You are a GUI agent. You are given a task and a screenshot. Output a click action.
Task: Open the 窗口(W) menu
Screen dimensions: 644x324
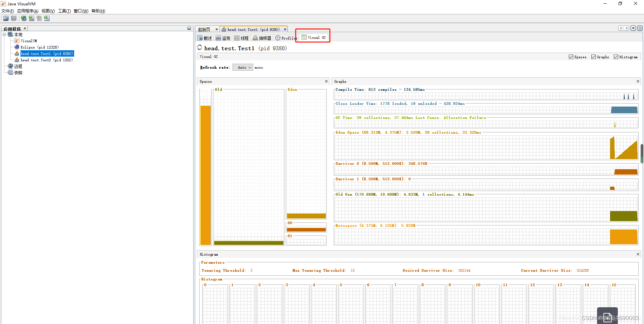pos(81,11)
